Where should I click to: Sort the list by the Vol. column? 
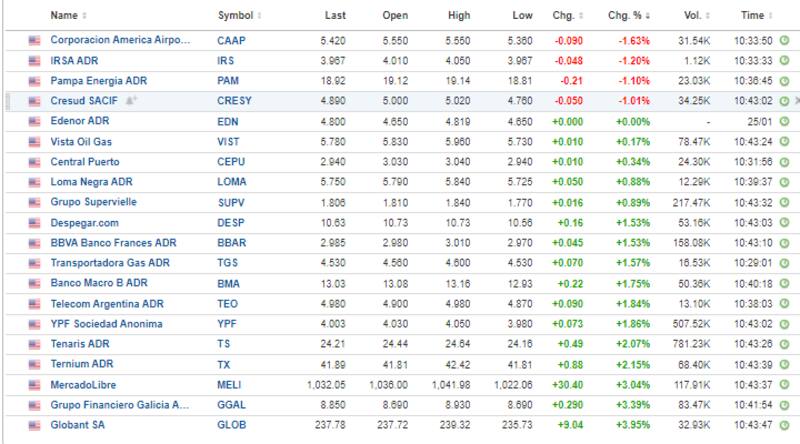702,16
